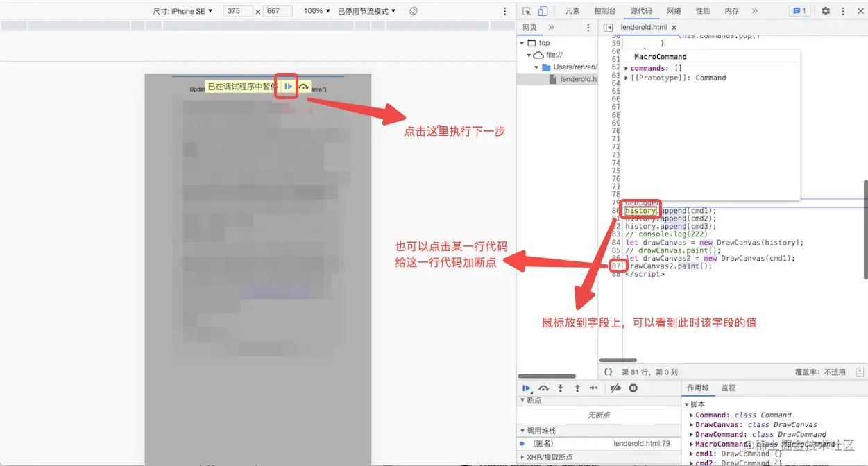Expand the XHR/提取断点 section
The height and width of the screenshot is (466, 868).
522,457
